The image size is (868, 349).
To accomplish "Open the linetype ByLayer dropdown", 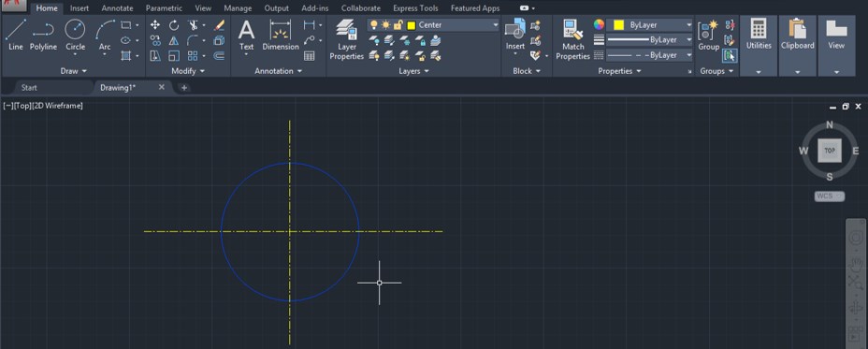I will [x=688, y=55].
